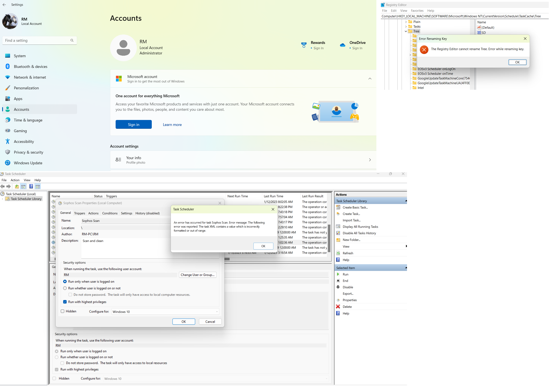556x392 pixels.
Task: Collapse the Tree registry key
Action: tap(406, 31)
